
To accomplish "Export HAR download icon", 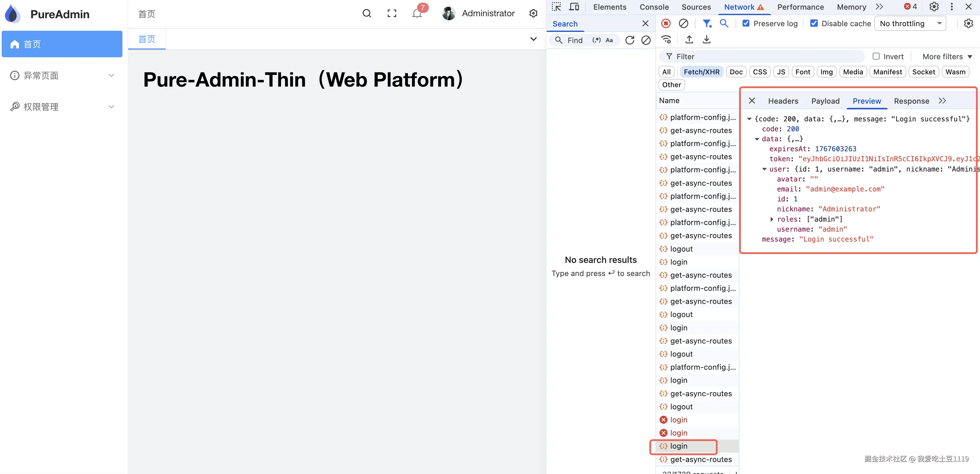I will tap(706, 40).
